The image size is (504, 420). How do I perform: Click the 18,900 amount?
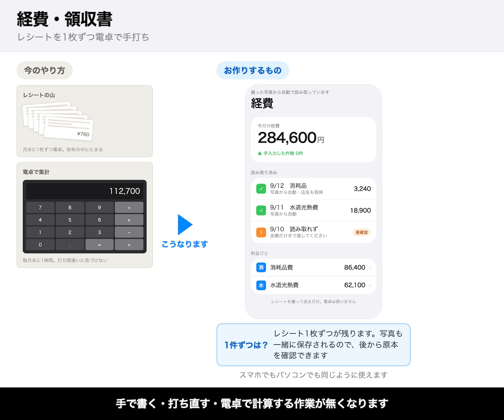(x=361, y=210)
